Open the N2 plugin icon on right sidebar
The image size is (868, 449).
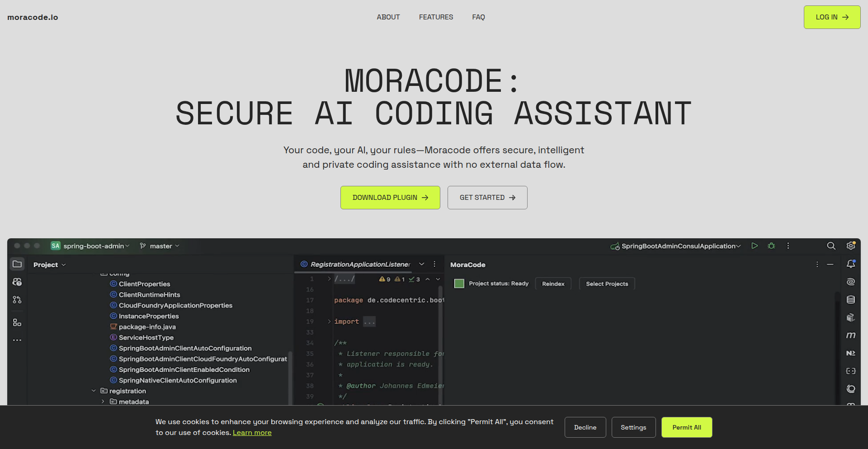(x=851, y=353)
